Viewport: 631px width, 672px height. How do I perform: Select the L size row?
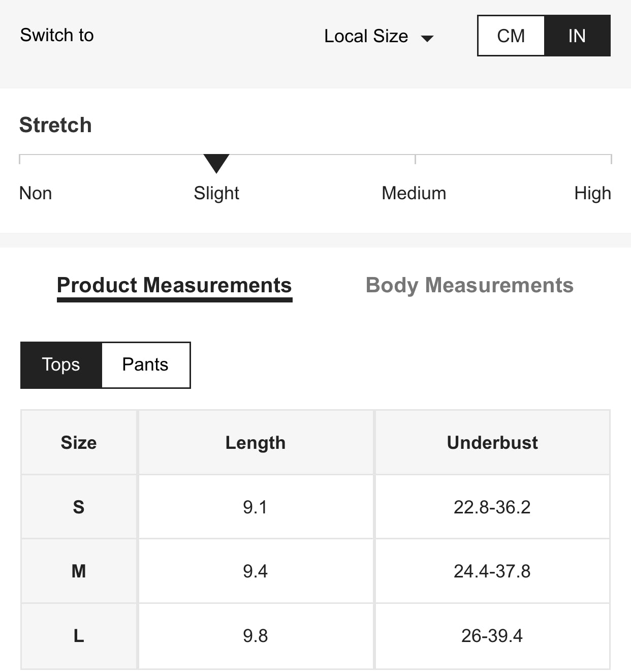click(78, 635)
